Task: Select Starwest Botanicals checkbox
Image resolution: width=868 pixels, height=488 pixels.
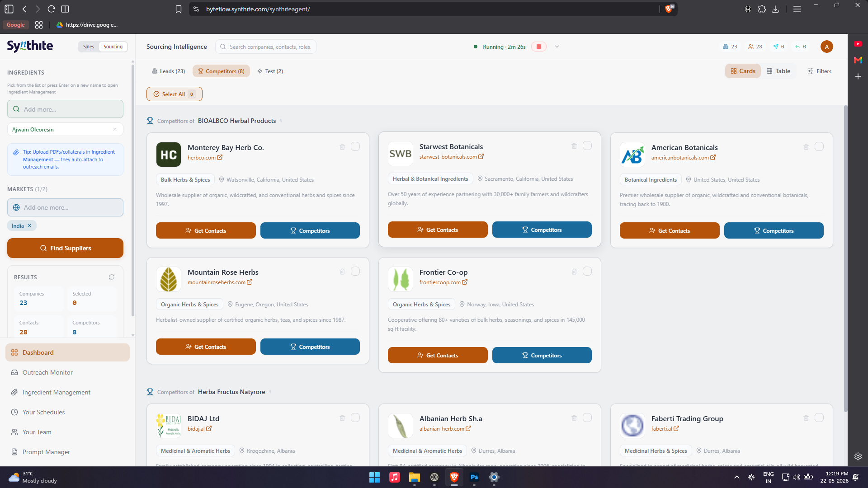Action: tap(587, 145)
